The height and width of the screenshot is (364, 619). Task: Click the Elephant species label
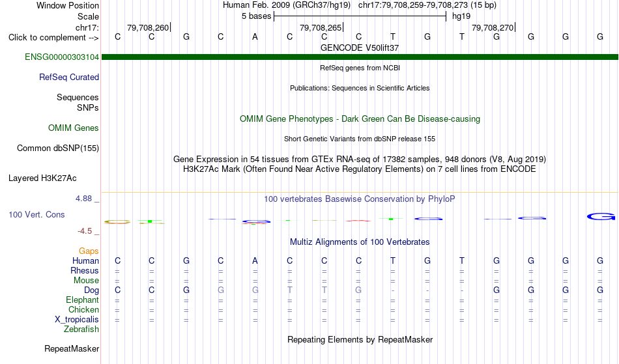click(82, 300)
